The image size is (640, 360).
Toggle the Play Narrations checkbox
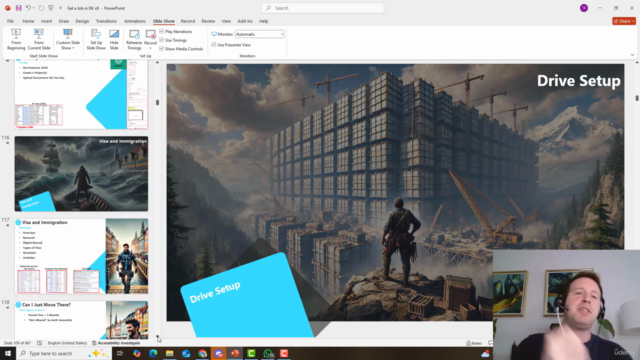click(162, 31)
